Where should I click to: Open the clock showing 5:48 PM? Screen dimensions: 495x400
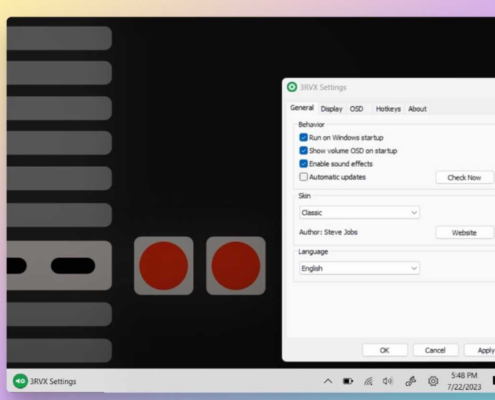click(x=464, y=381)
